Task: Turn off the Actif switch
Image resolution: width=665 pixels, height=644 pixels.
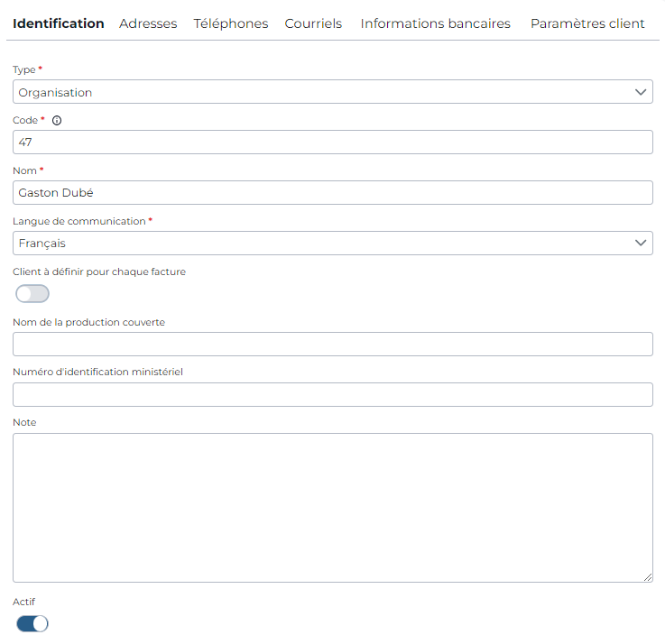Action: tap(32, 623)
